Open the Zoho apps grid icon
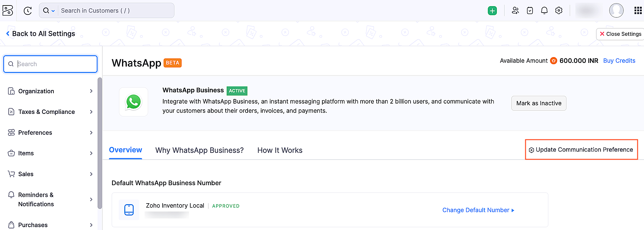 pyautogui.click(x=638, y=10)
